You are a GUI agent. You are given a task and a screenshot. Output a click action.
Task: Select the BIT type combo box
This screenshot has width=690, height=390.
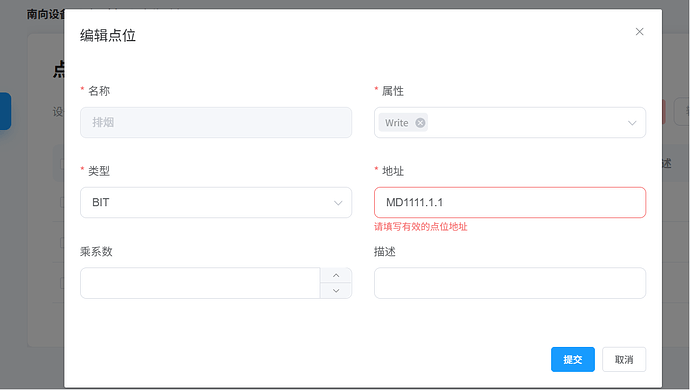point(216,202)
